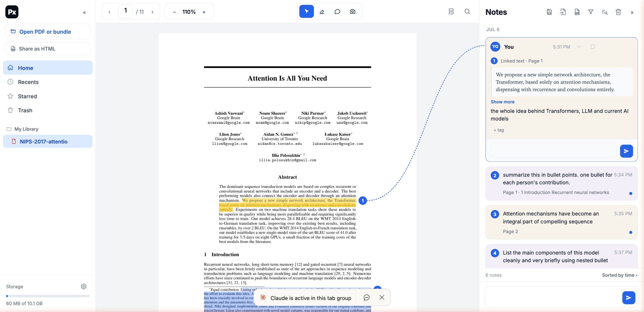Viewport: 644px width, 312px height.
Task: Add a tag with + tag
Action: click(499, 130)
